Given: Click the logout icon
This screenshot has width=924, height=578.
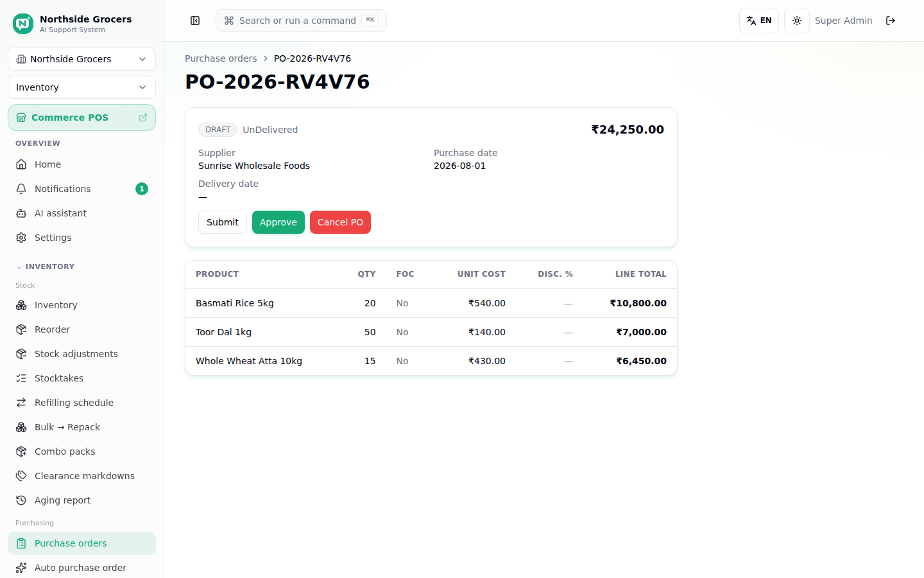Looking at the screenshot, I should (x=891, y=21).
